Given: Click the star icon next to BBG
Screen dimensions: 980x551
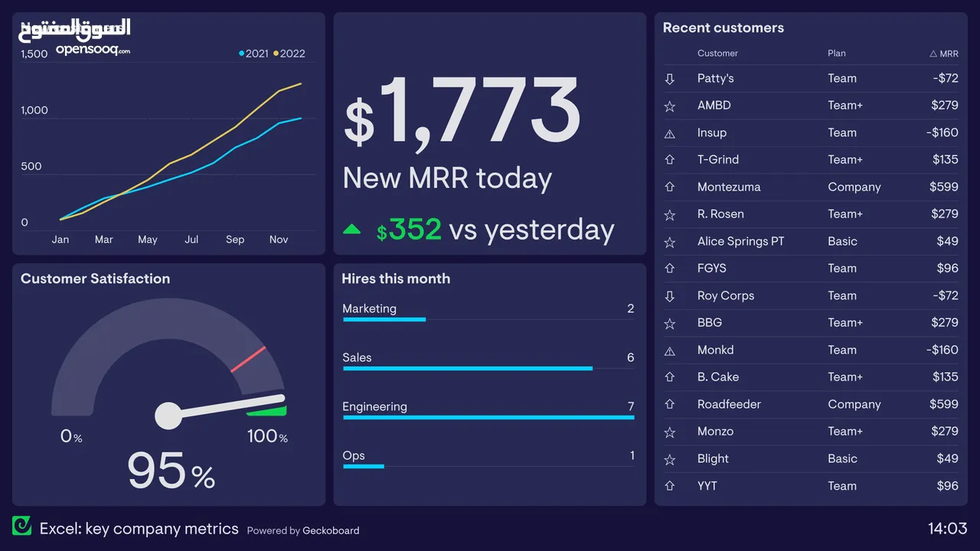Looking at the screenshot, I should point(670,324).
